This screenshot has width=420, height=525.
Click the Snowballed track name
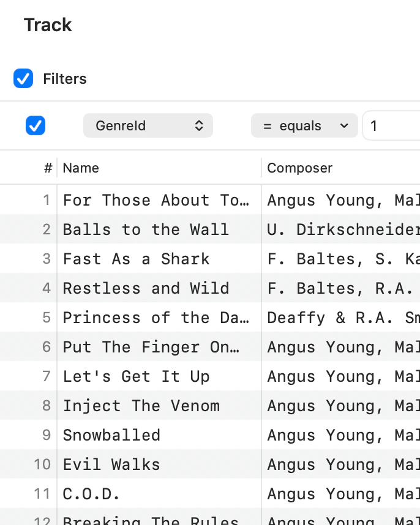[x=112, y=435]
